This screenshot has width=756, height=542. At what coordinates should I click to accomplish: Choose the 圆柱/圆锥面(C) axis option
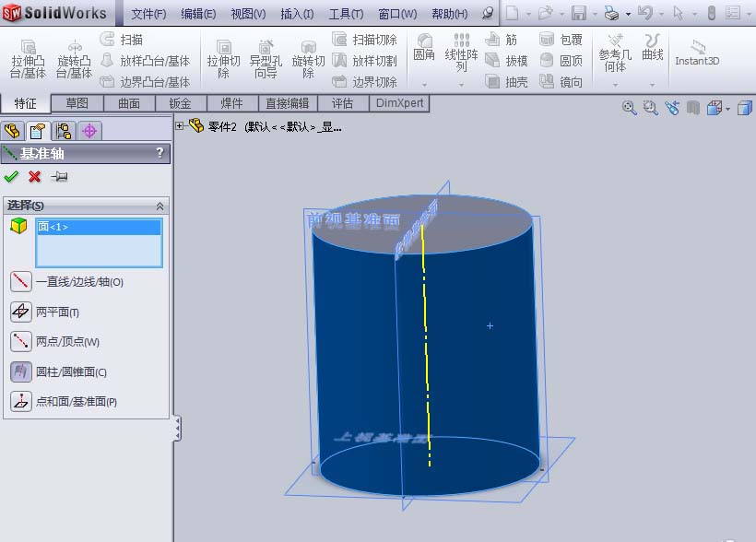tap(58, 371)
